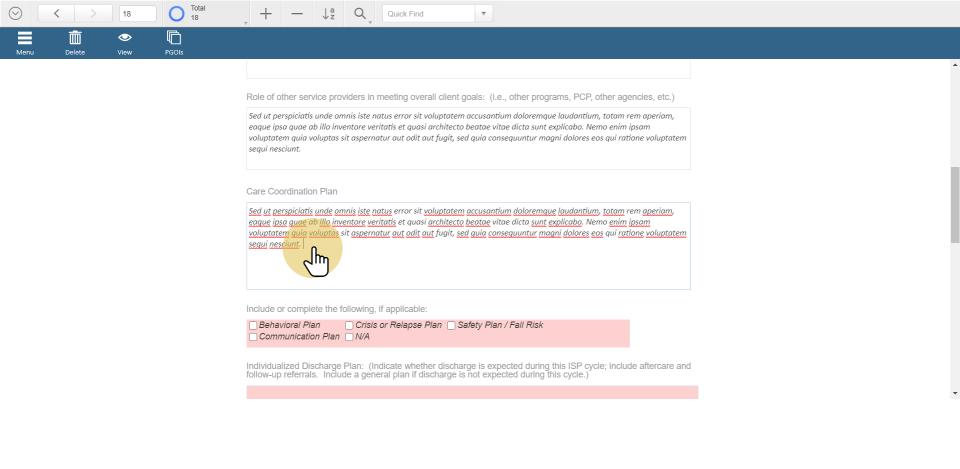Click the Delete trash icon
The height and width of the screenshot is (469, 960).
click(x=75, y=38)
